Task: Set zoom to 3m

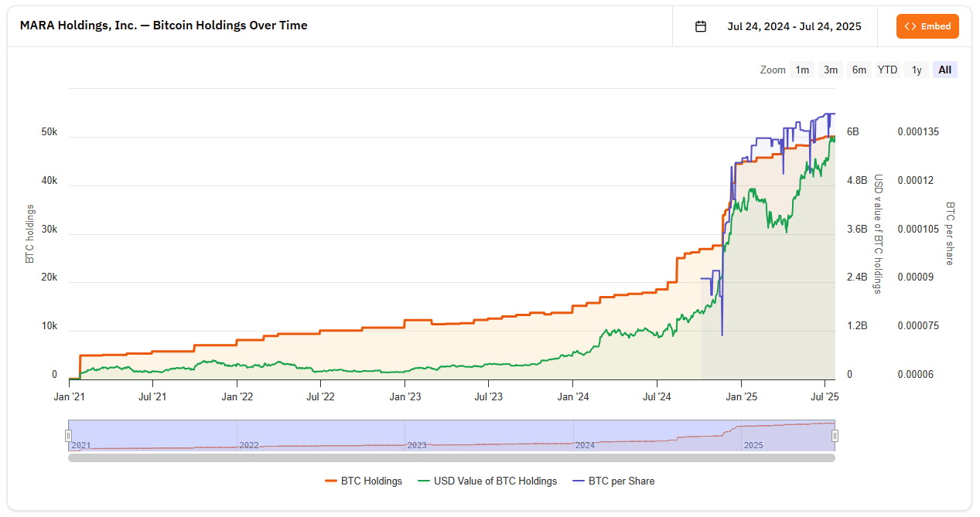Action: tap(831, 70)
